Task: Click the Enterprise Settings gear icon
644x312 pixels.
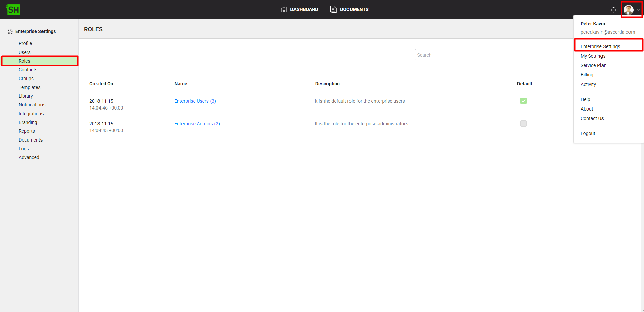Action: (x=10, y=31)
